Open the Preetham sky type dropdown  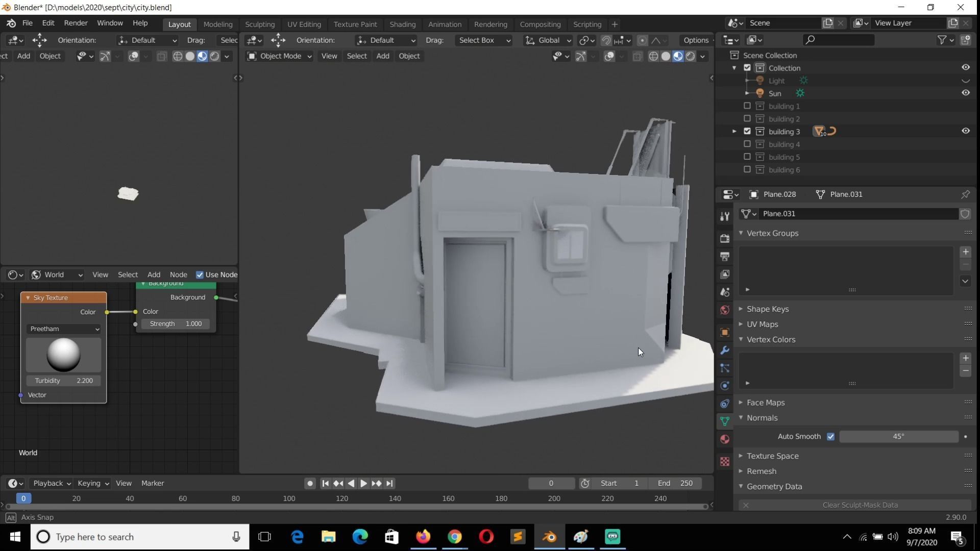coord(64,329)
